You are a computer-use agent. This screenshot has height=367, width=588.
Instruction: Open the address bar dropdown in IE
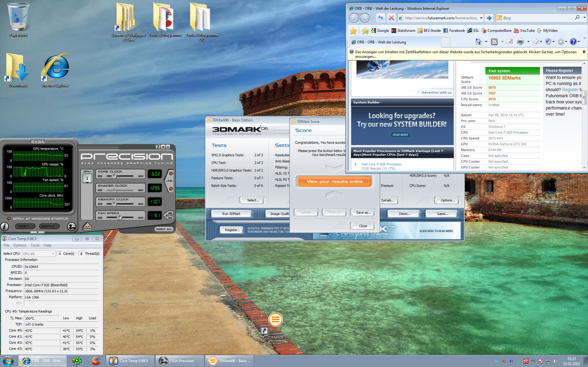pyautogui.click(x=481, y=18)
